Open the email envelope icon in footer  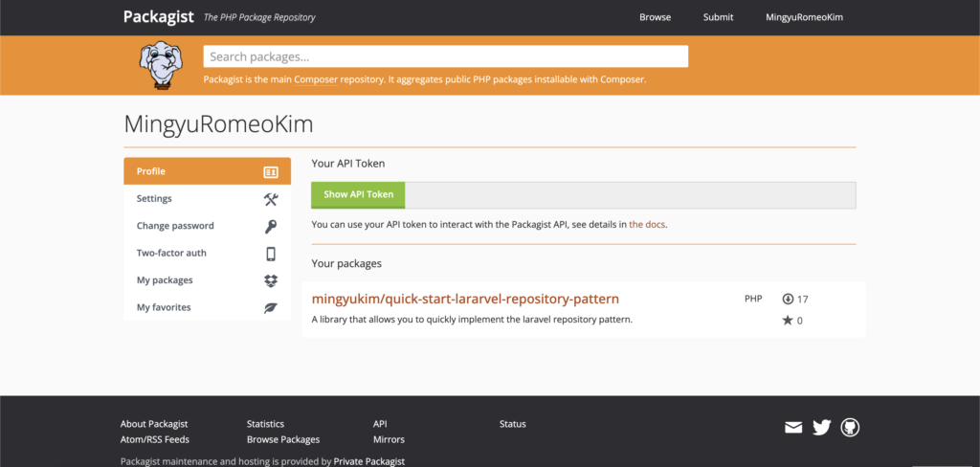pos(793,428)
